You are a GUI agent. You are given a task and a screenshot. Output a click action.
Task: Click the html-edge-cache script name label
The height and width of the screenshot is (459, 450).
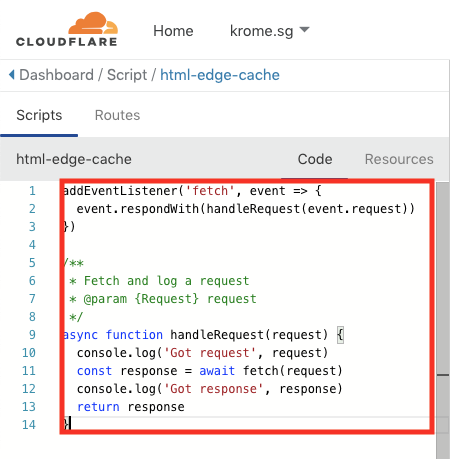tap(74, 159)
